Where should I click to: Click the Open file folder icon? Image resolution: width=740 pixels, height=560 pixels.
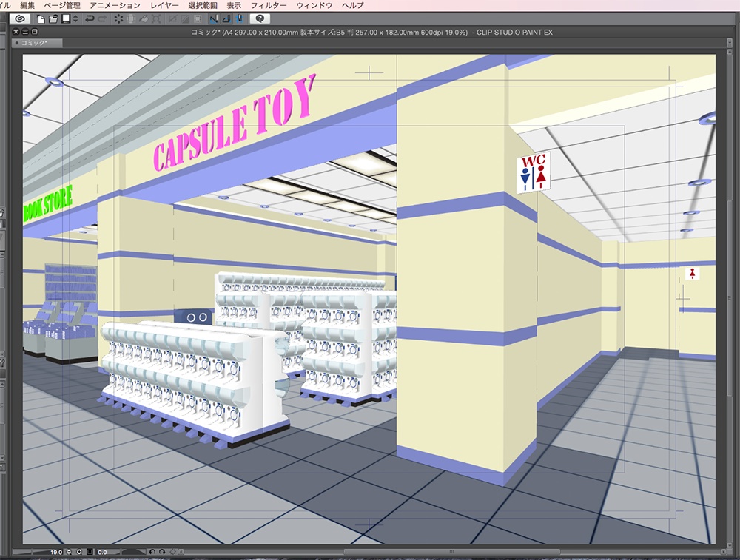53,18
